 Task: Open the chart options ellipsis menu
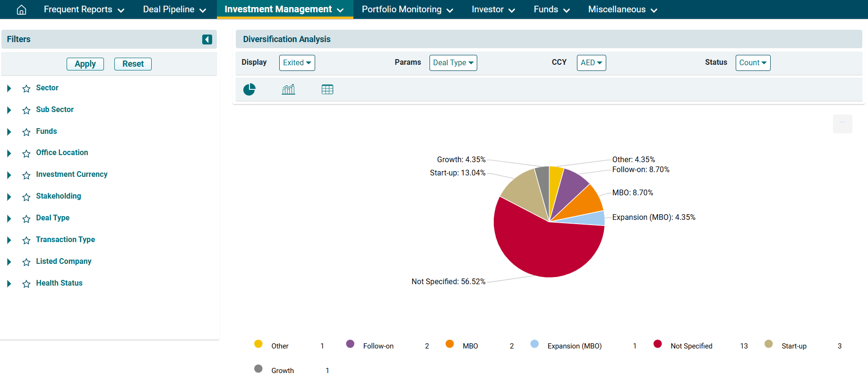[842, 123]
